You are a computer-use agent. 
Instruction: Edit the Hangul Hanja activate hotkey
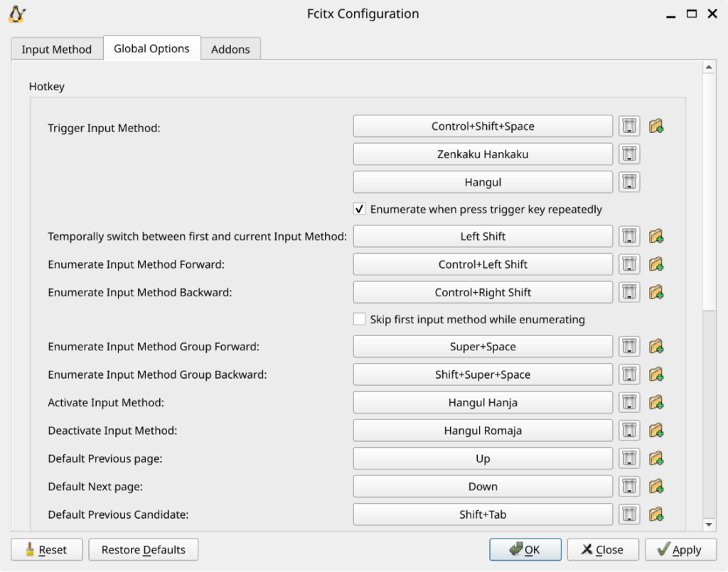pos(483,403)
